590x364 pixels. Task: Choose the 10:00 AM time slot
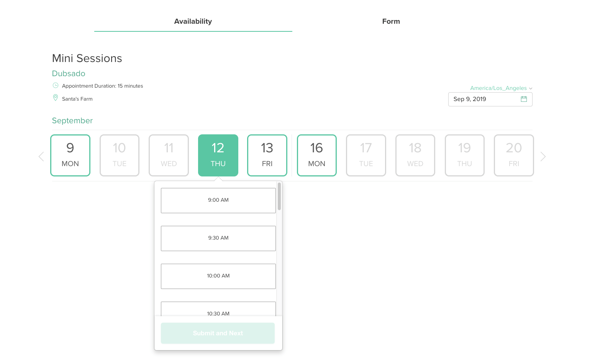[218, 276]
